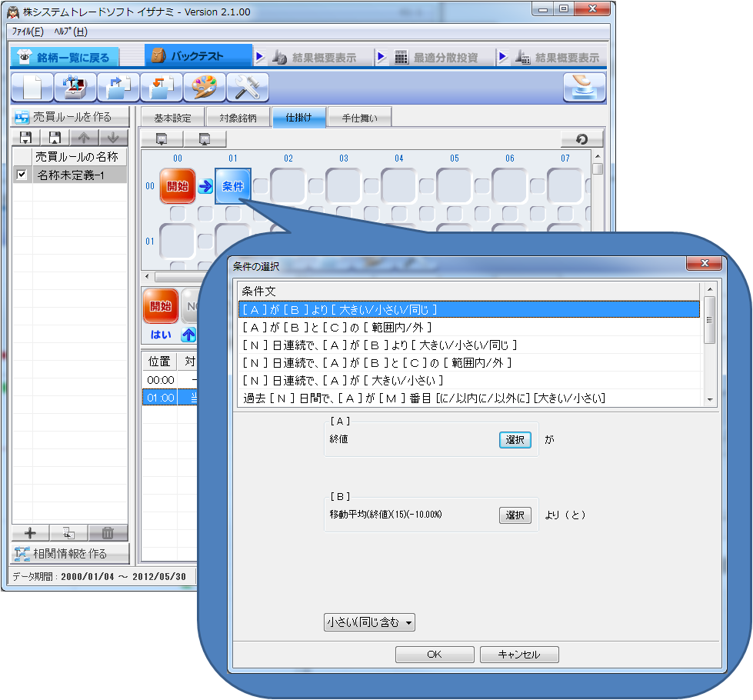Select condition [A]が[B]と[C]の[範囲内/外]

[469, 327]
